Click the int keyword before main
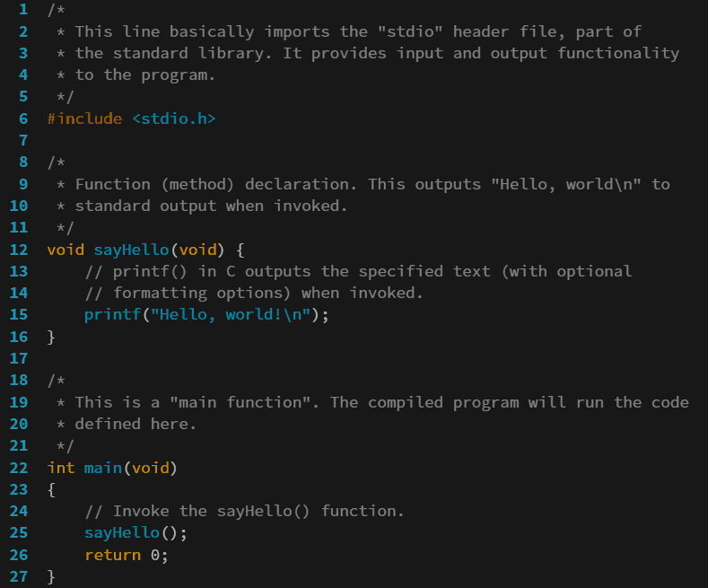The width and height of the screenshot is (708, 588). coord(61,468)
